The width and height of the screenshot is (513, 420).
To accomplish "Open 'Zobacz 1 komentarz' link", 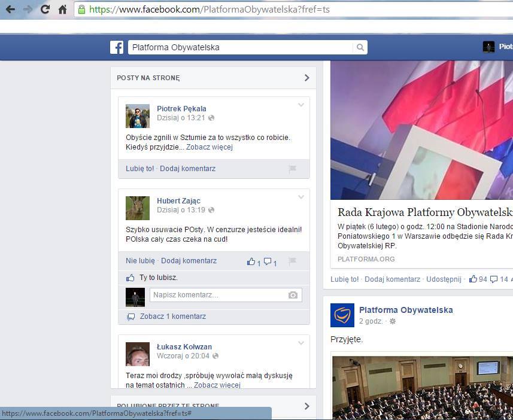I will (x=172, y=316).
